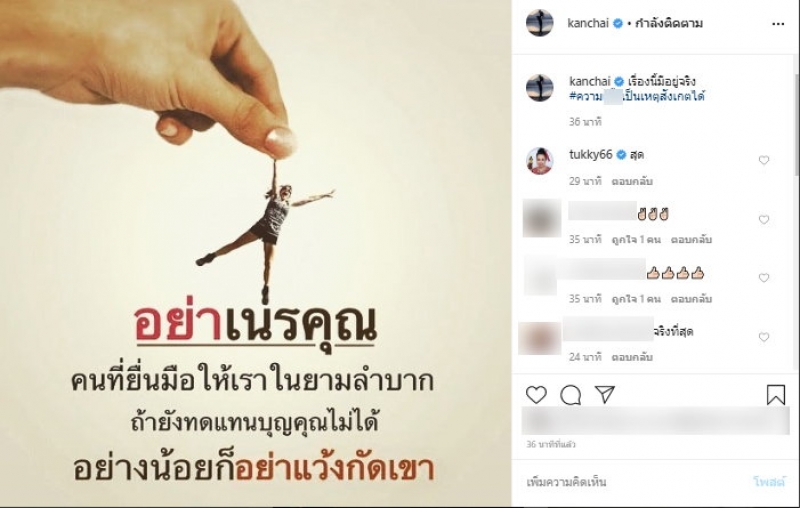The width and height of the screenshot is (800, 508).
Task: Click the โพสต์ post button
Action: pyautogui.click(x=769, y=481)
